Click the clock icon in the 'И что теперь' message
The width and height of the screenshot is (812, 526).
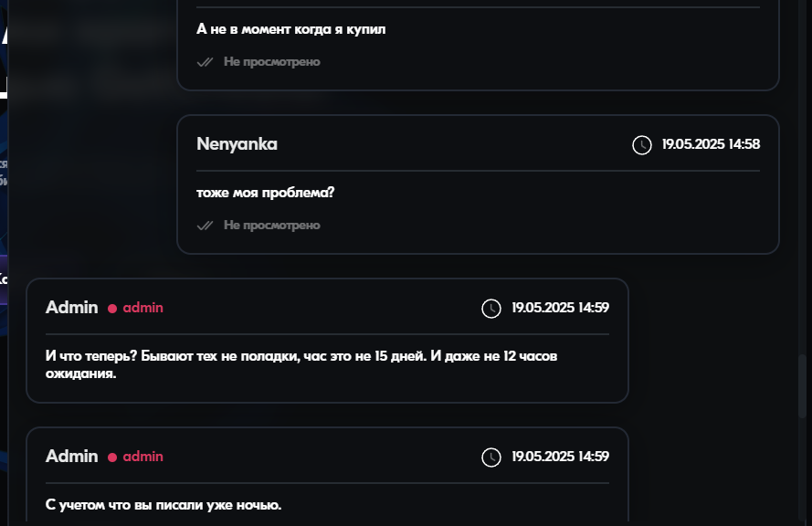tap(491, 308)
